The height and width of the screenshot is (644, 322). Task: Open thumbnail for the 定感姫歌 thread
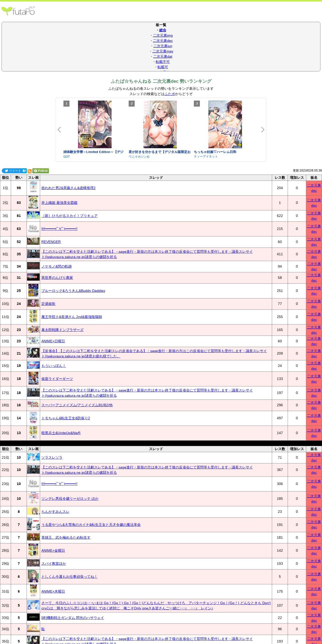33,303
